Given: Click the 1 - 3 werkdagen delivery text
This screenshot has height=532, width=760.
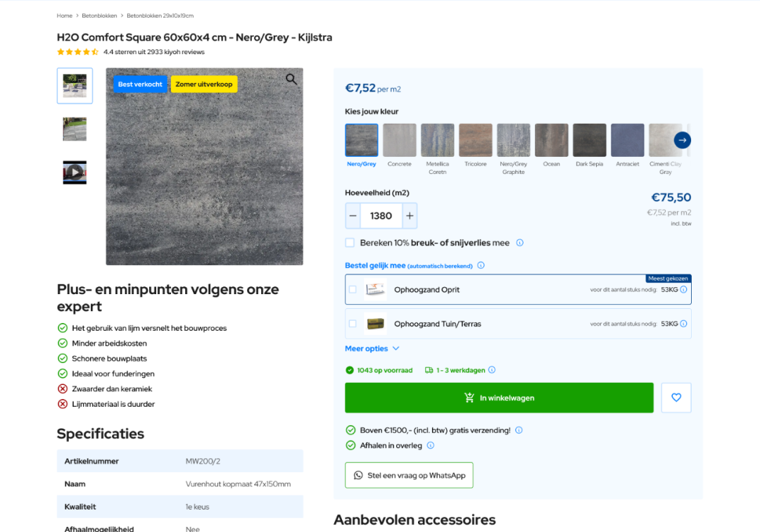Looking at the screenshot, I should click(460, 370).
